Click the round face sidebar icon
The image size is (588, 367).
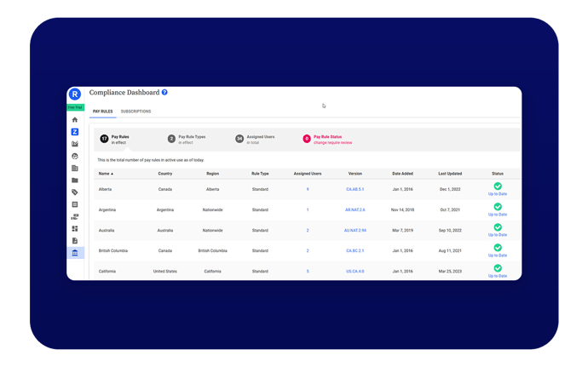click(x=75, y=157)
